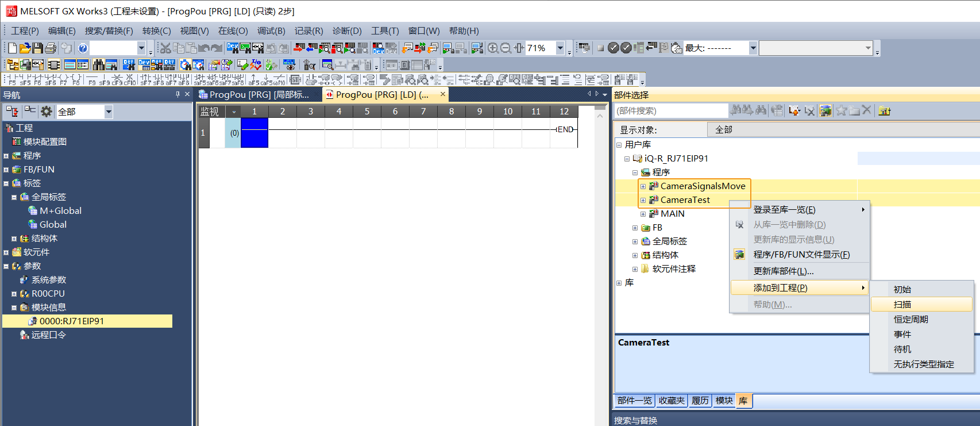Screen dimensions: 980x426
Task: Click the Cut scissors icon
Action: tap(165, 48)
